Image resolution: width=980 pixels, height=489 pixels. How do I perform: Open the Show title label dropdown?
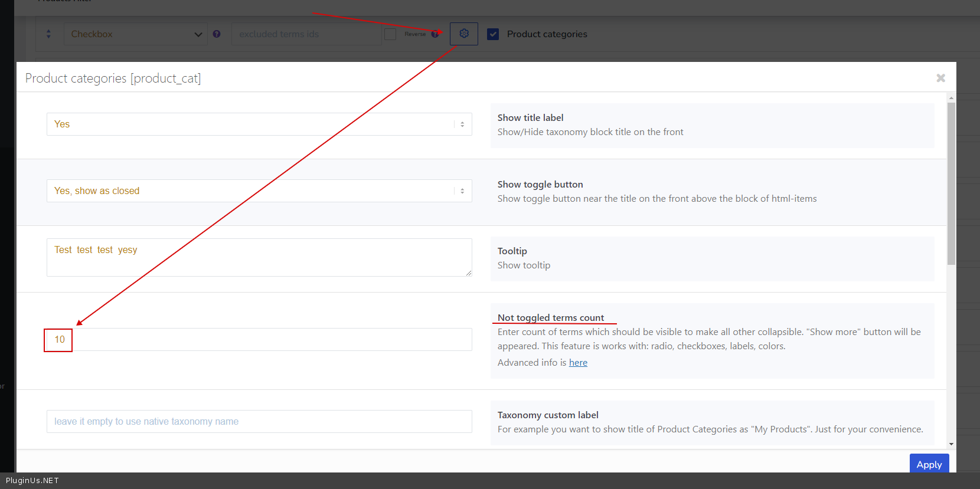[x=259, y=124]
